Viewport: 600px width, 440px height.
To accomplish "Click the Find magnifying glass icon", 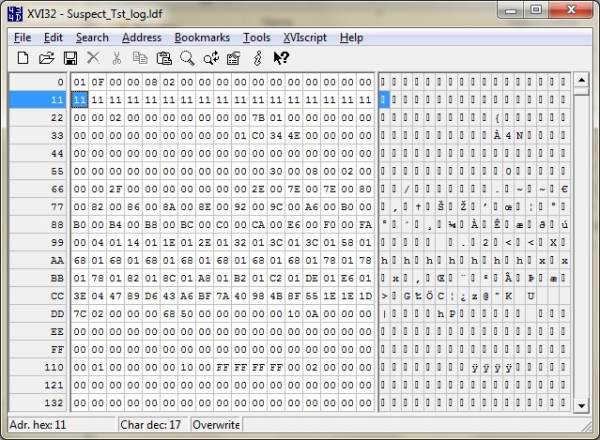I will coord(187,59).
